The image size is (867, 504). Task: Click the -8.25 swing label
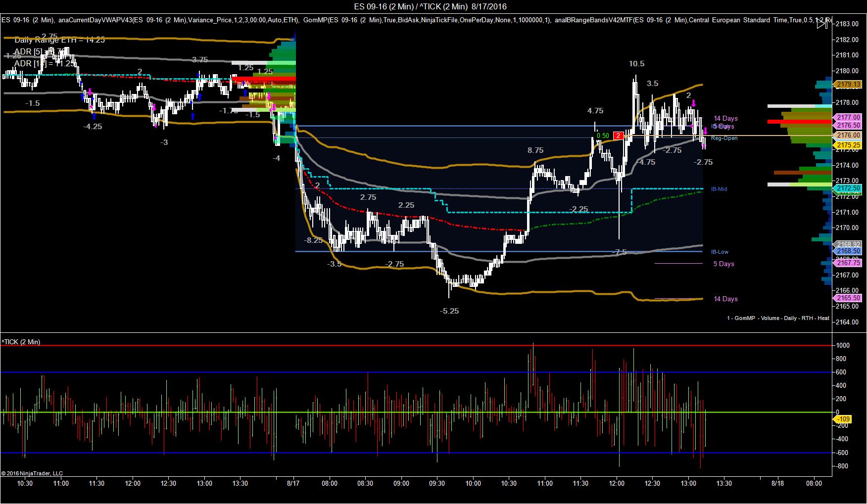313,240
